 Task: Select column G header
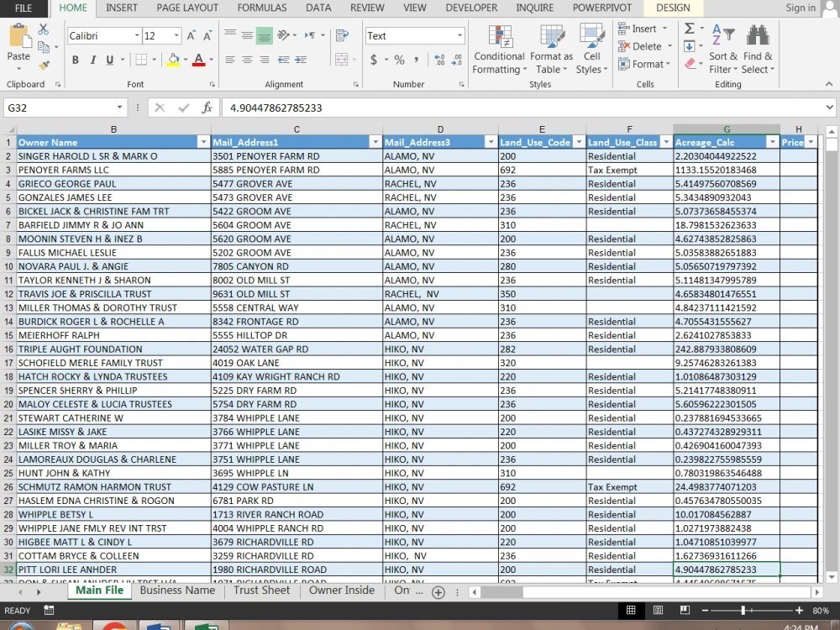(x=727, y=129)
